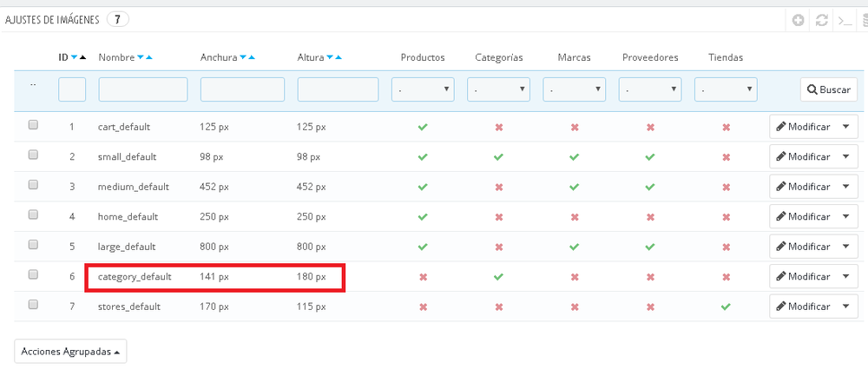Image resolution: width=868 pixels, height=376 pixels.
Task: Modify the stores_default image type
Action: click(803, 307)
